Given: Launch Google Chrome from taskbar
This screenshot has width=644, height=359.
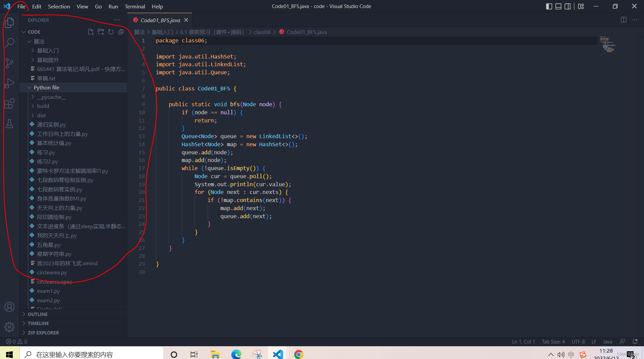Looking at the screenshot, I should [x=298, y=354].
